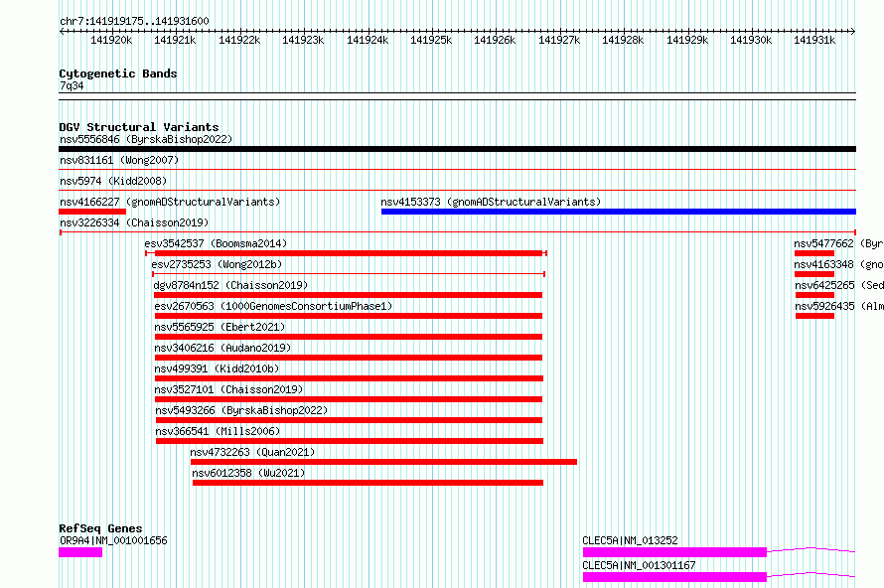Open the nsv5926435 variant label
Screen dimensions: 884x588
(839, 306)
